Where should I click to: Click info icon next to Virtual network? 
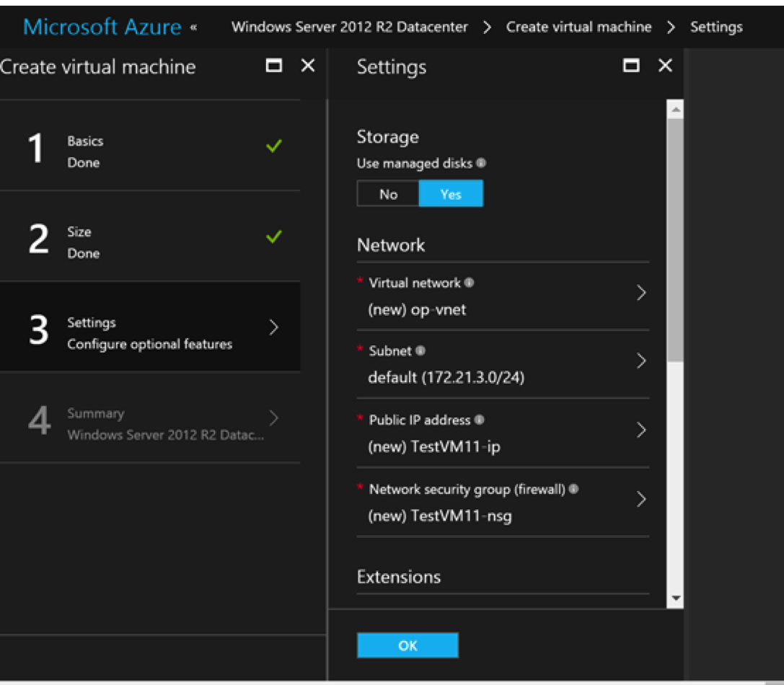pyautogui.click(x=469, y=283)
